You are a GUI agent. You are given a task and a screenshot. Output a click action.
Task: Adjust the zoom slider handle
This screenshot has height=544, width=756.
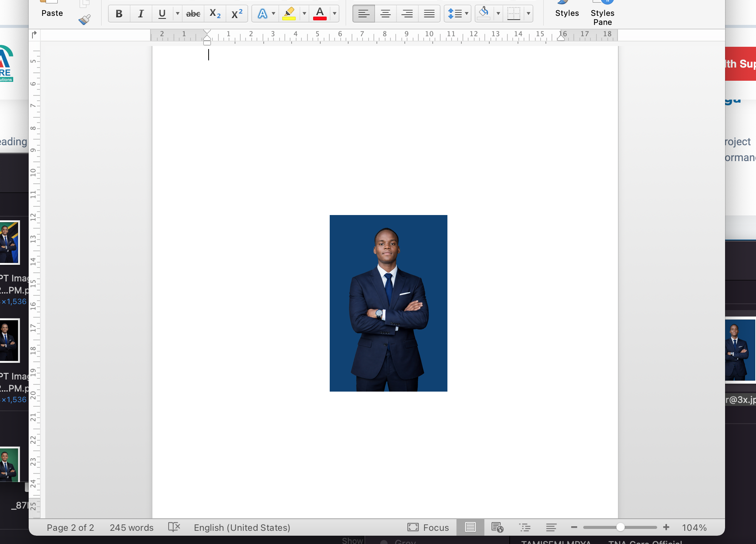[620, 527]
